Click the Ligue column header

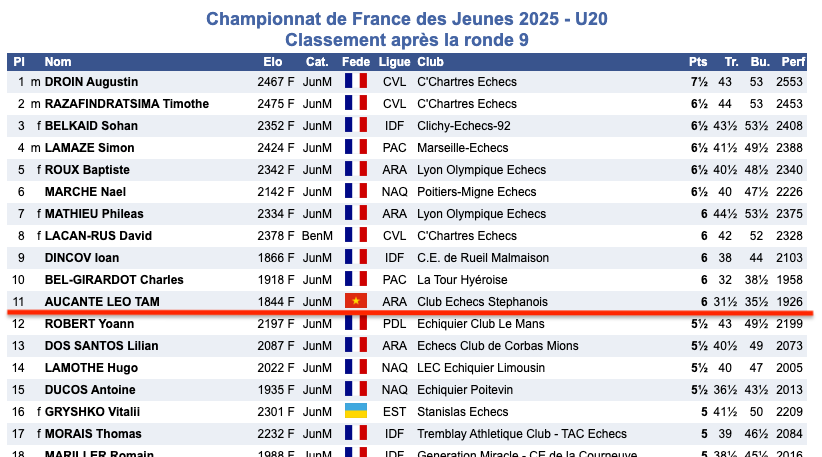394,62
